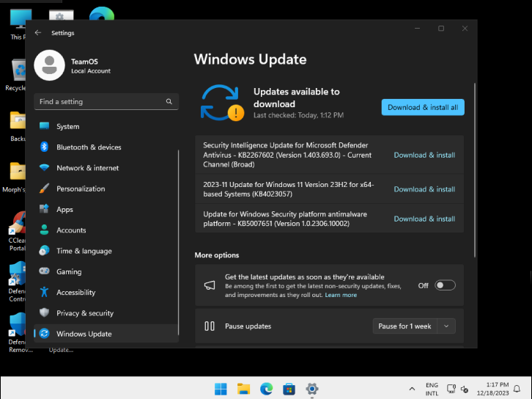This screenshot has width=532, height=399.
Task: Click the megaphone icon for latest updates
Action: click(x=210, y=285)
